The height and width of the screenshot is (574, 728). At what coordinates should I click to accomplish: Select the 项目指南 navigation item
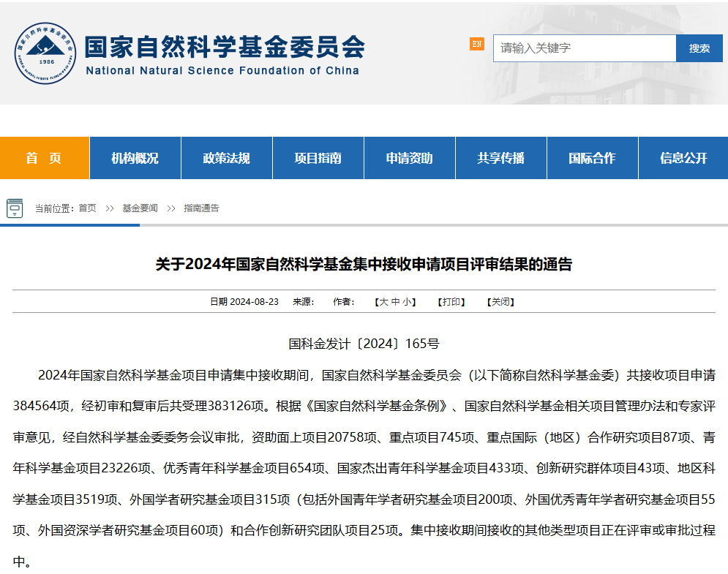(x=318, y=158)
